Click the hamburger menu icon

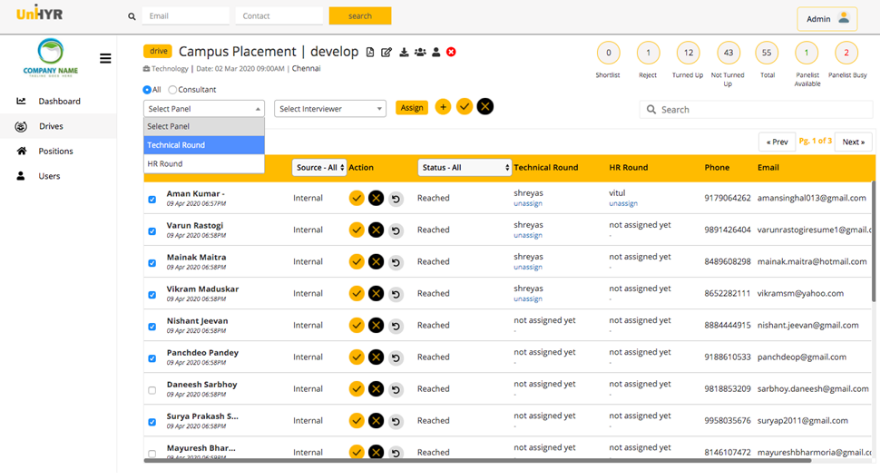105,58
